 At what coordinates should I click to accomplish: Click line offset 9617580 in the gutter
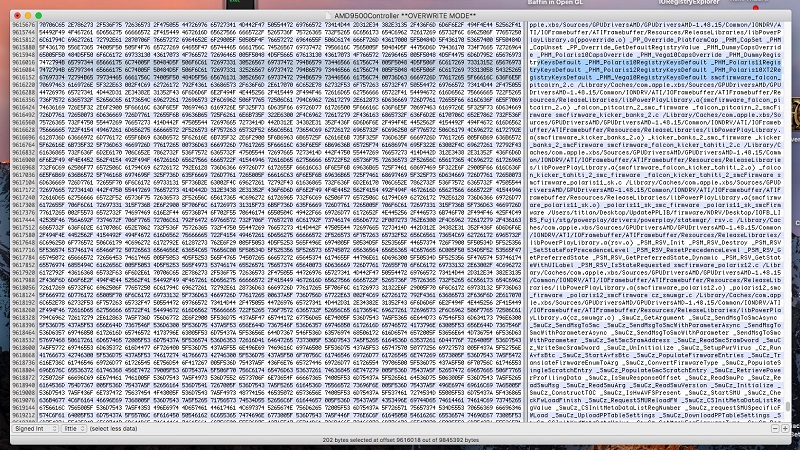click(23, 235)
